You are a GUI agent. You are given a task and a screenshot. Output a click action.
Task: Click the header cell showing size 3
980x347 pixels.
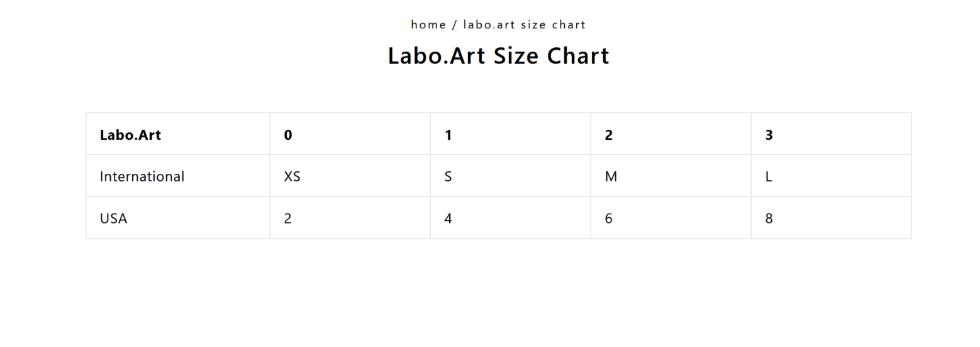coord(769,135)
